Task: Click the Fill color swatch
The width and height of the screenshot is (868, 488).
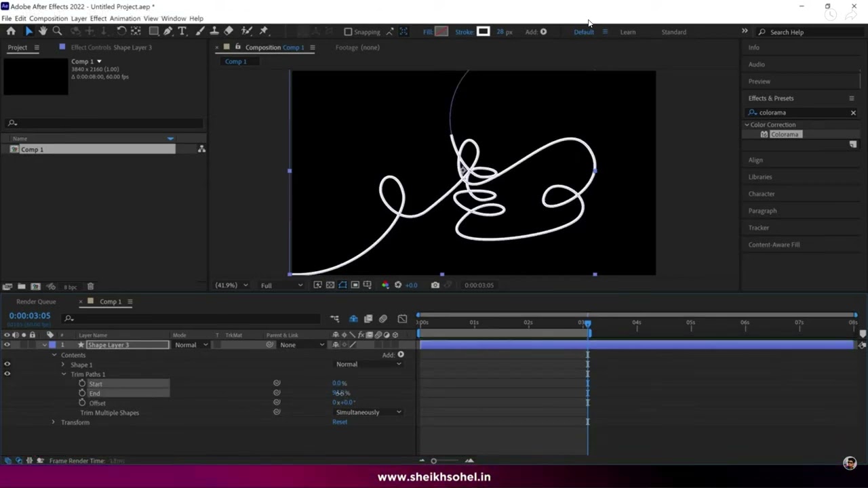Action: tap(441, 32)
